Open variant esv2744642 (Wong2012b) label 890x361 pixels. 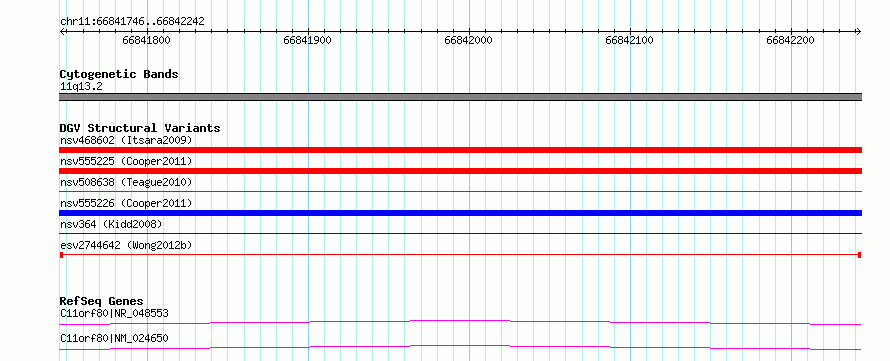pos(126,245)
